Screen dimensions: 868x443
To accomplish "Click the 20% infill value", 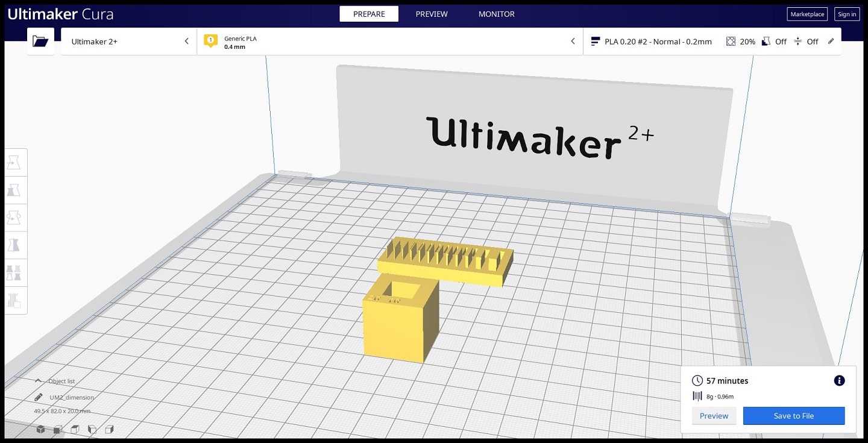I will click(x=747, y=42).
